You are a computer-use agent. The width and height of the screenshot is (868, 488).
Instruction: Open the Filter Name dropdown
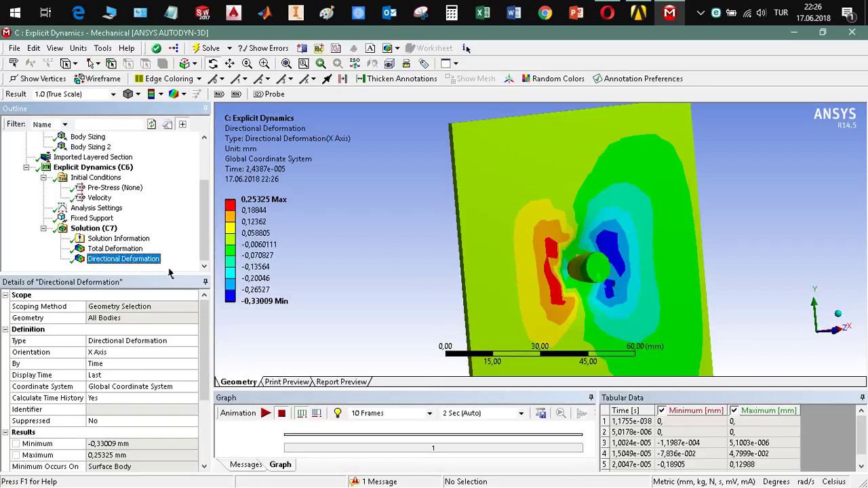(65, 125)
